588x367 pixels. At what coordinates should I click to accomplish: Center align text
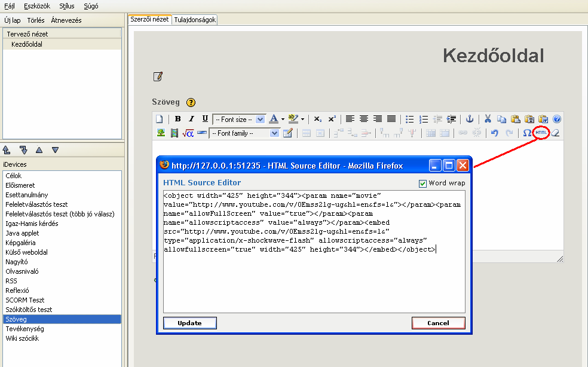[x=364, y=119]
